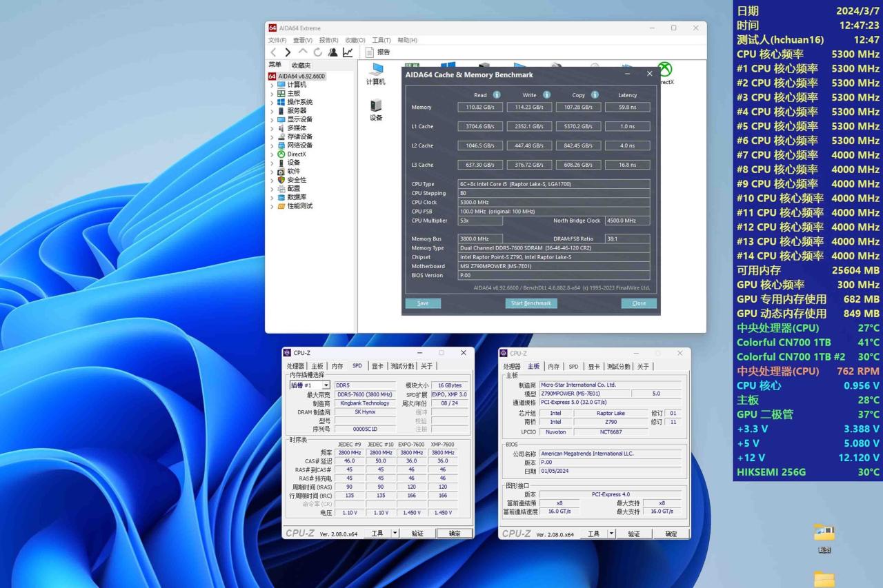Expand the 网络设备 tree node
Screen dimensions: 883x588
272,145
